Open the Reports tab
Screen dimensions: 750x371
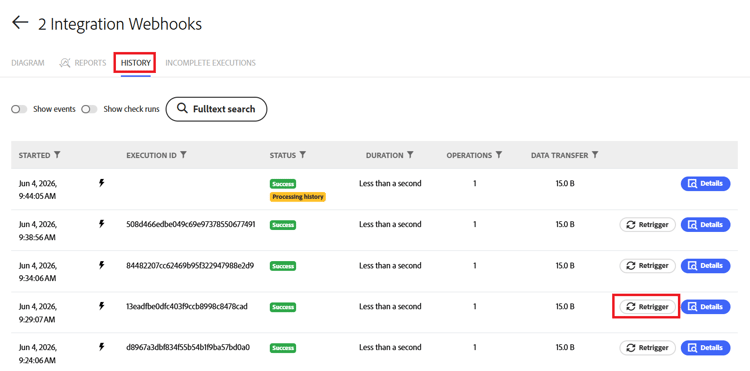coord(83,63)
